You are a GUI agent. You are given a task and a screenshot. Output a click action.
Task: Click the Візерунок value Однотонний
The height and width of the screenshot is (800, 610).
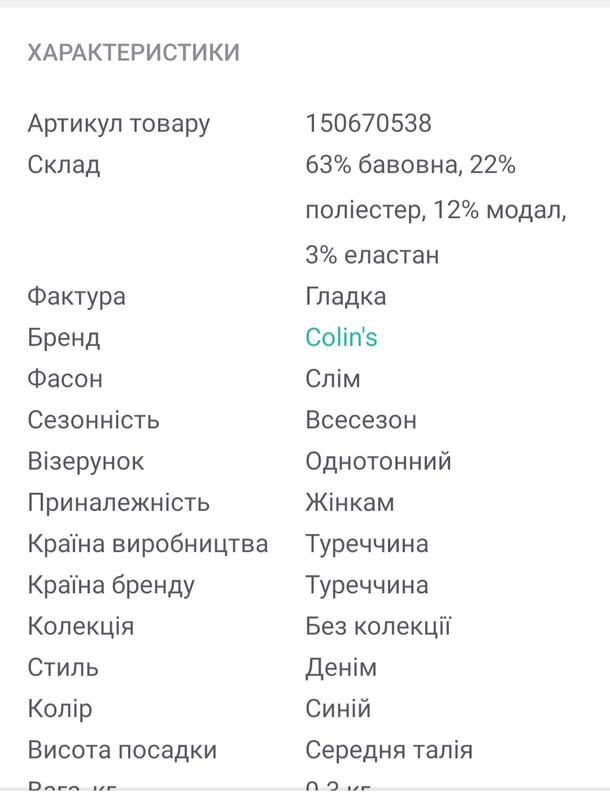[x=378, y=461]
